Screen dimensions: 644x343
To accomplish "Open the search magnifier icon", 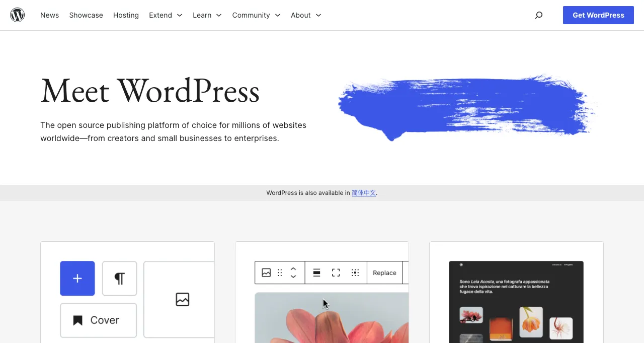I will [539, 15].
